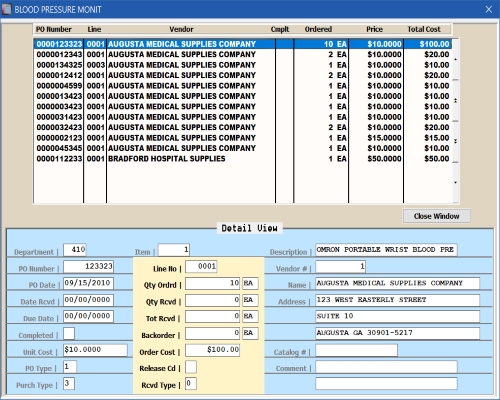Click the PO Date field 09/15/2010

click(88, 283)
